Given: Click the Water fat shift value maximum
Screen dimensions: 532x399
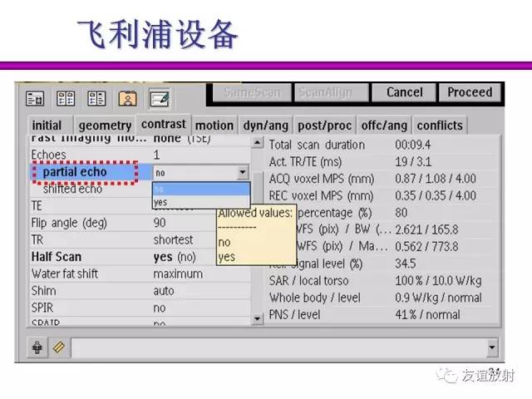Looking at the screenshot, I should [x=178, y=273].
